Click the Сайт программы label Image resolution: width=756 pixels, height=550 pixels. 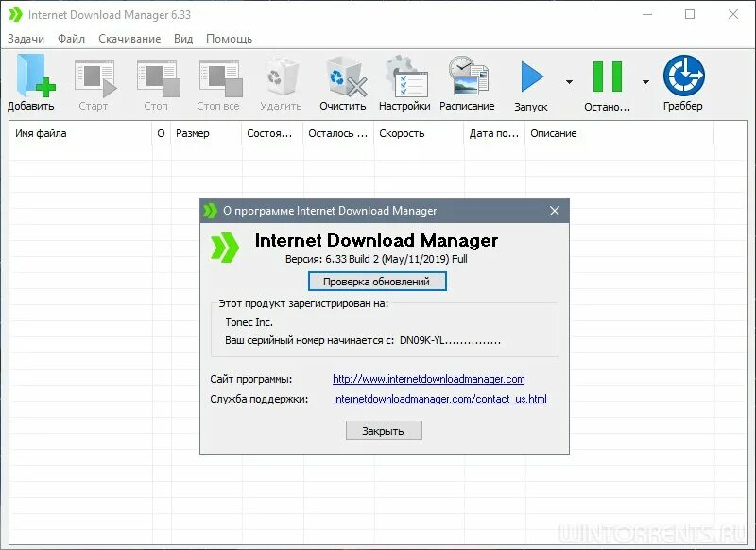pyautogui.click(x=251, y=379)
